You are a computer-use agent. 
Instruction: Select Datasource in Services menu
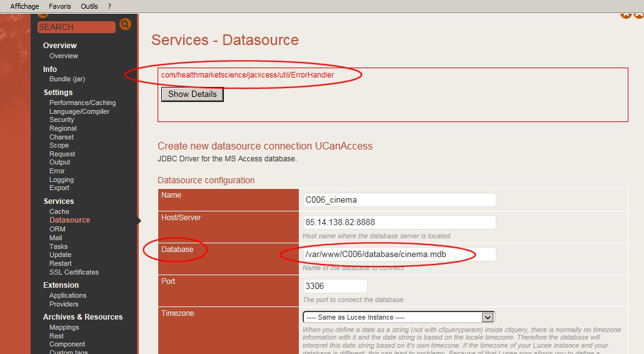pyautogui.click(x=70, y=220)
